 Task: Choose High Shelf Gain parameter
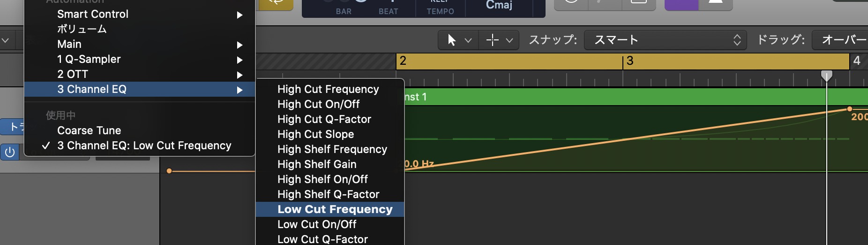click(317, 164)
